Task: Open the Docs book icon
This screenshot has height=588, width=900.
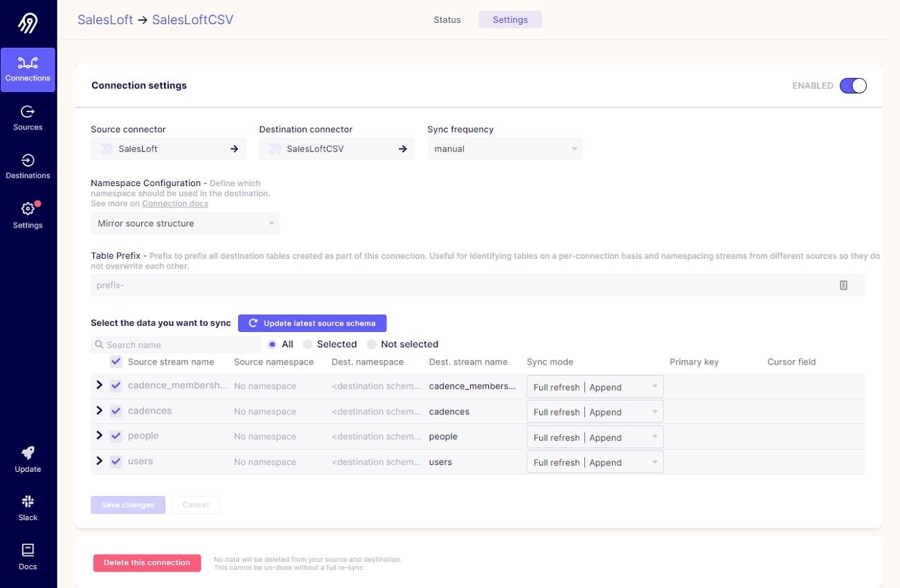Action: (28, 551)
